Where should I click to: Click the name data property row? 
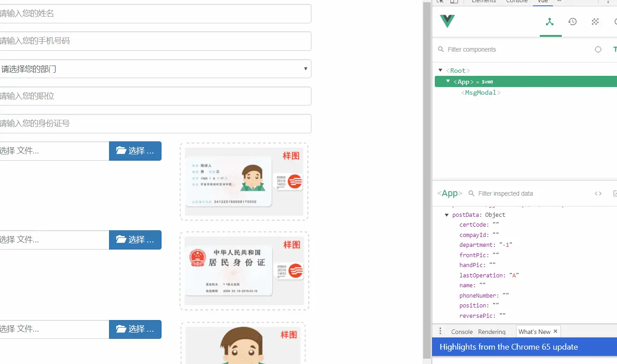[x=473, y=285]
